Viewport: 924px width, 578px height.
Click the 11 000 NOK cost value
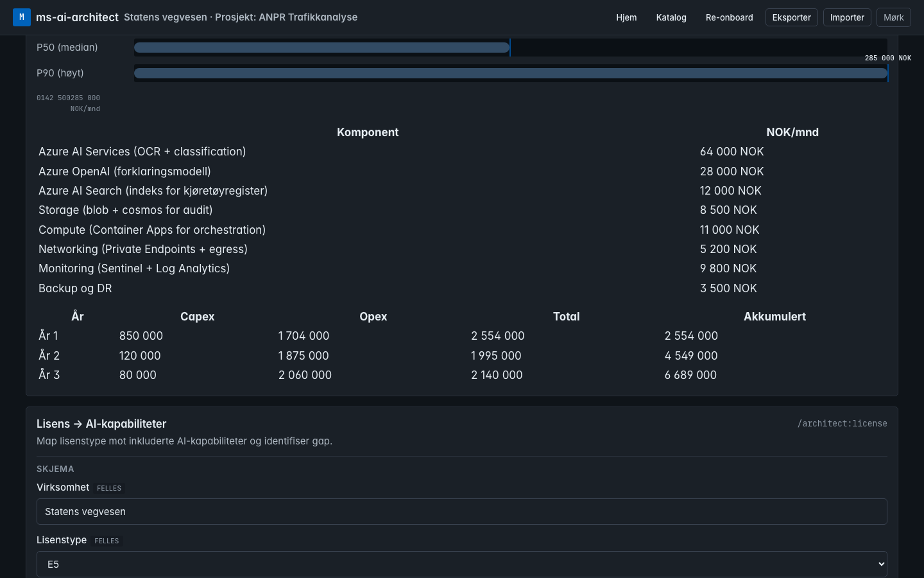pos(730,230)
